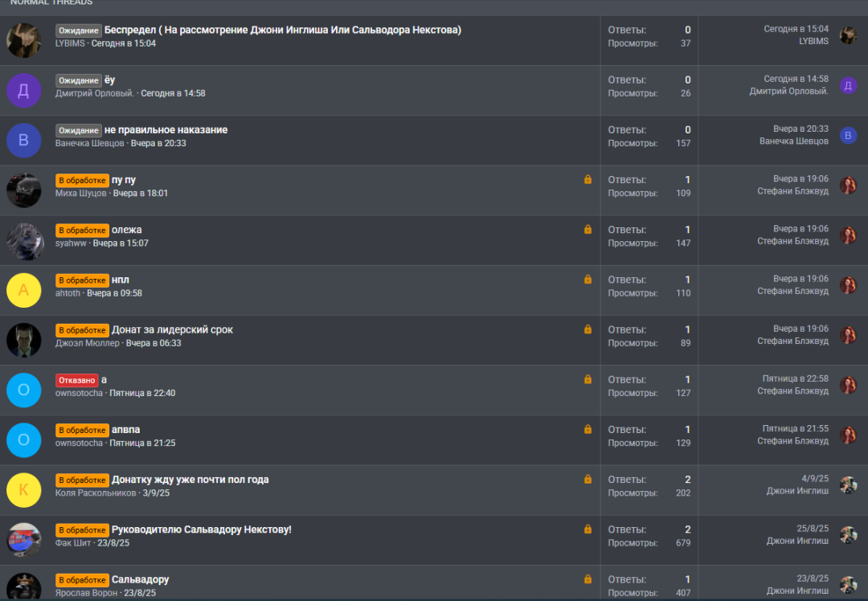The height and width of the screenshot is (601, 868).
Task: Click the lock icon on the Сальвадору thread
Action: pyautogui.click(x=588, y=579)
